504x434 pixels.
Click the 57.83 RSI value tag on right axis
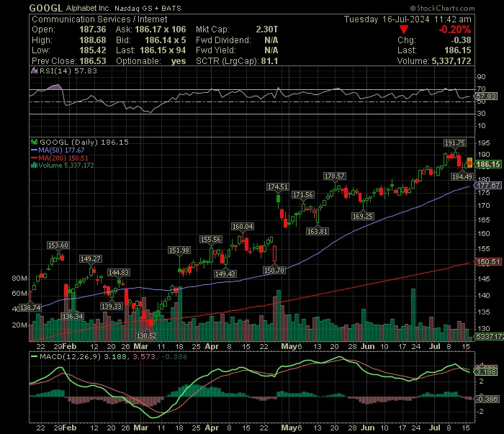coord(486,96)
